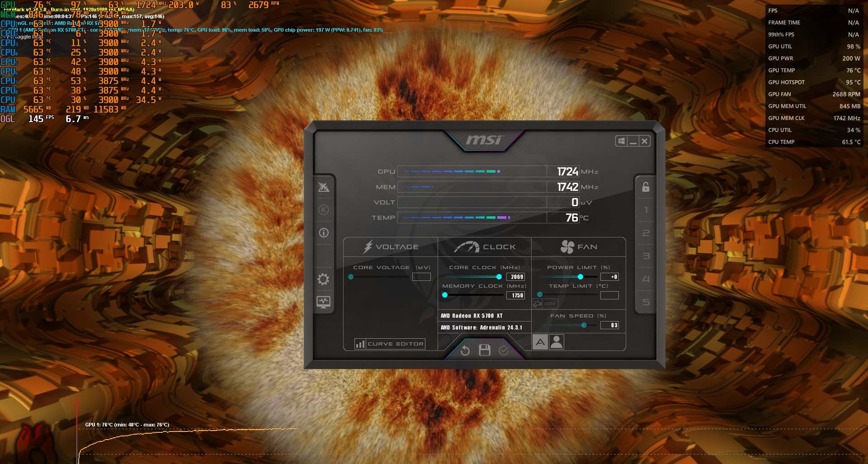Toggle start with Windows button
Viewport: 868px width, 464px height.
622,141
